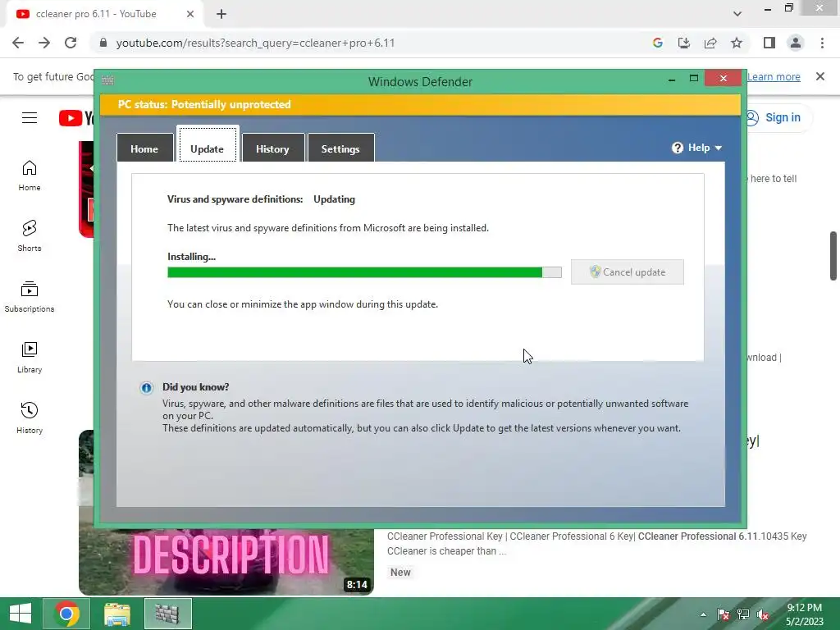Show hidden system tray icons
840x630 pixels.
[703, 614]
